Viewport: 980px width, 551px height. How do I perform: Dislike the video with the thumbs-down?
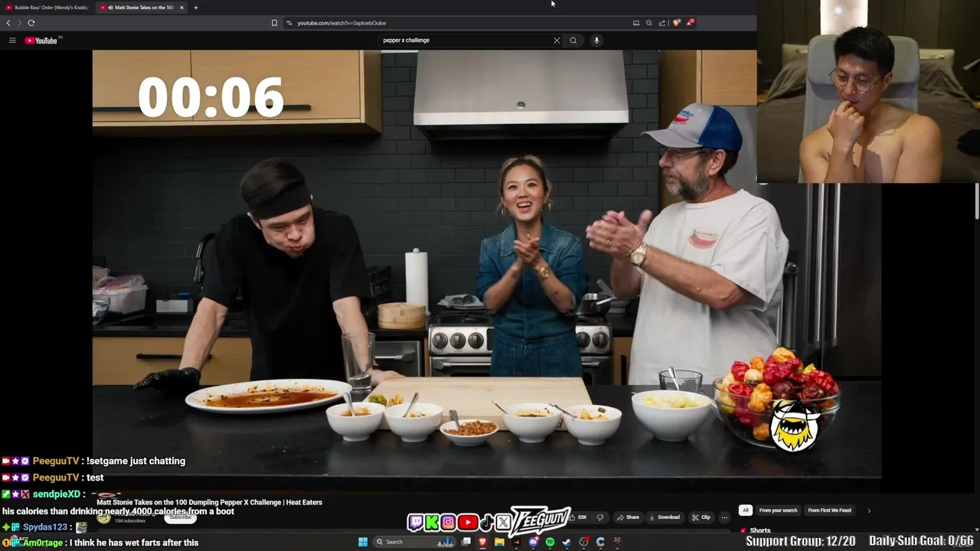[599, 517]
